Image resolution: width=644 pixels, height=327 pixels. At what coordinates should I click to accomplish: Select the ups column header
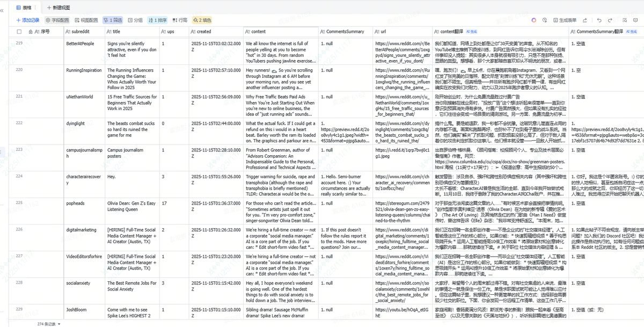(x=173, y=32)
